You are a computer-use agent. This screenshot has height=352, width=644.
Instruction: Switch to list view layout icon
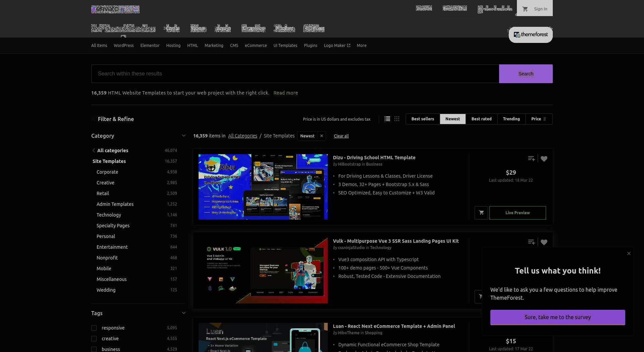[387, 119]
